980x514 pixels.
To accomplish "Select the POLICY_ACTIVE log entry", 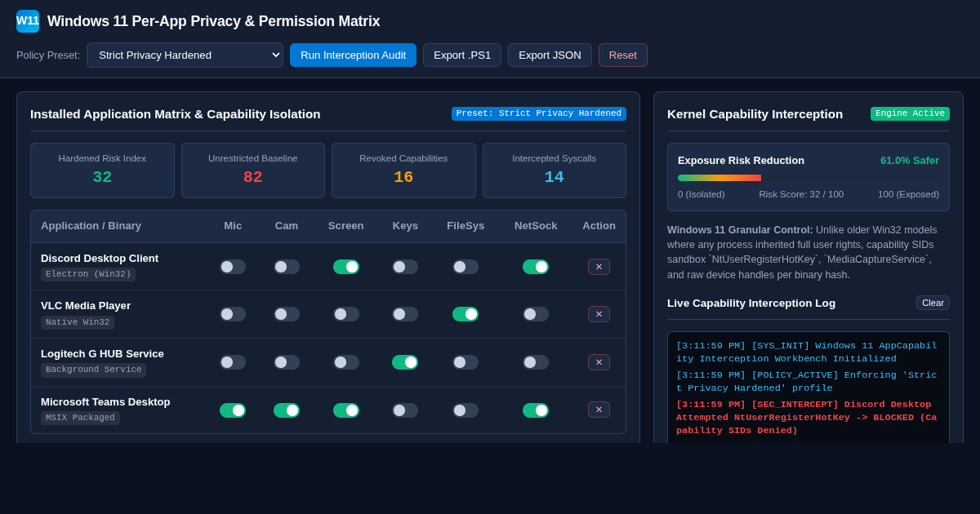I will (x=808, y=382).
